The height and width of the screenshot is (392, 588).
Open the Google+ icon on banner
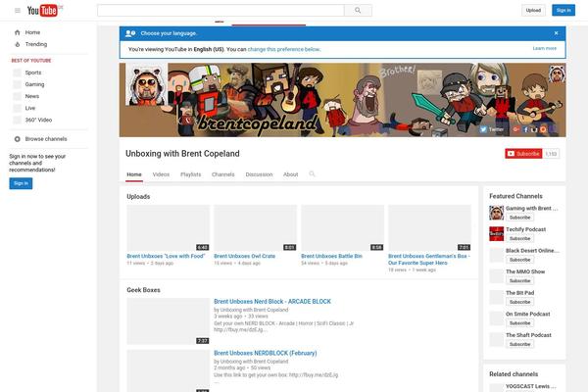pyautogui.click(x=516, y=129)
